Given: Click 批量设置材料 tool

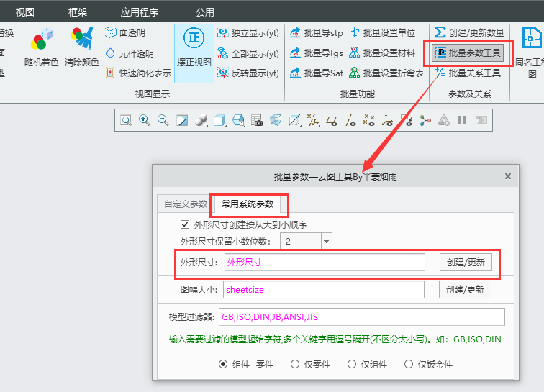Looking at the screenshot, I should pos(382,53).
